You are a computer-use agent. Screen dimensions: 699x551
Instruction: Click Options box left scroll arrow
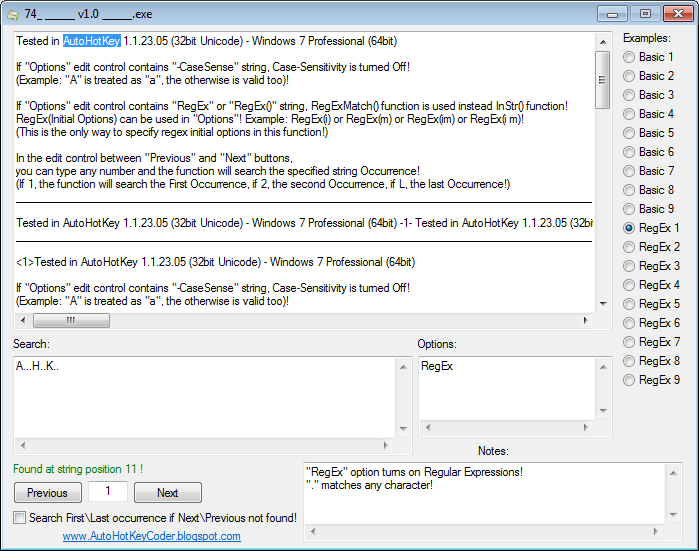point(428,428)
